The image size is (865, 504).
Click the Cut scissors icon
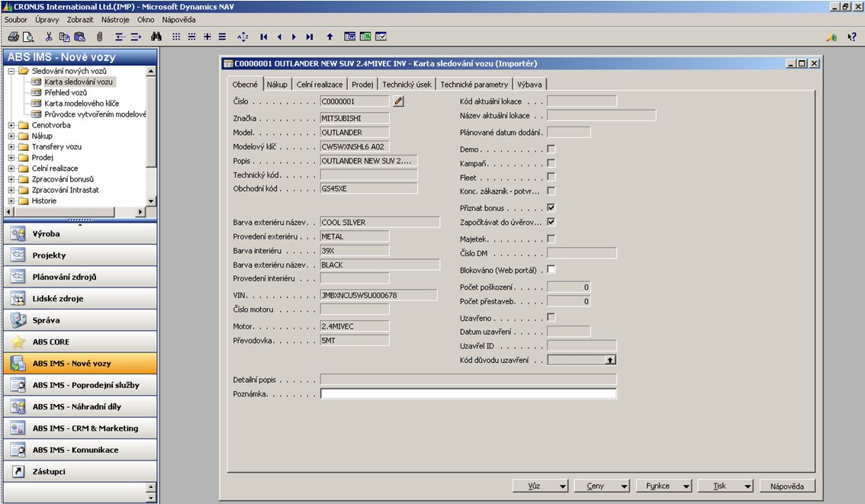(49, 37)
